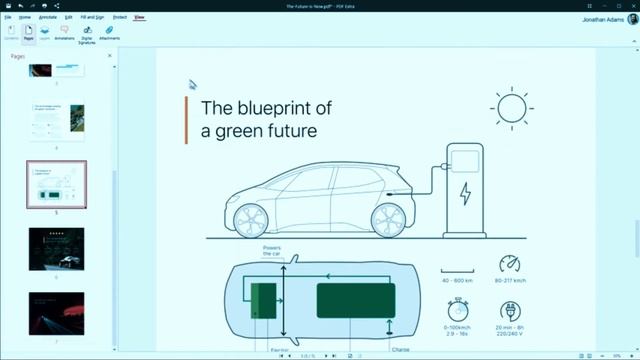Viewport: 640px width, 360px height.
Task: Click the zoom percentage value
Action: [x=617, y=356]
